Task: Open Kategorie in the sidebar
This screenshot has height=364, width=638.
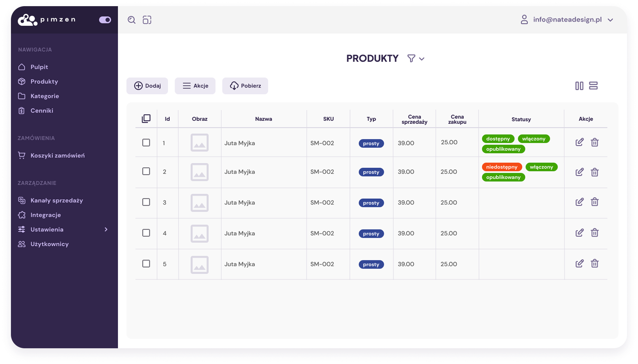Action: pos(38,96)
